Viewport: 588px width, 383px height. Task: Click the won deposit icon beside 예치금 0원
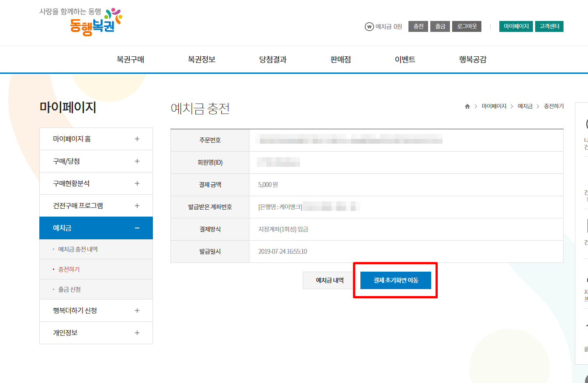(369, 27)
